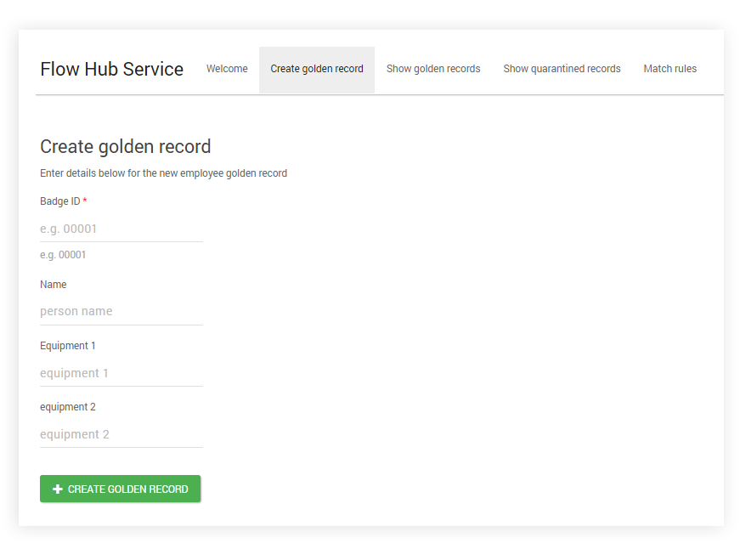Click the equipment 2 label text
This screenshot has height=560, width=740.
click(67, 406)
